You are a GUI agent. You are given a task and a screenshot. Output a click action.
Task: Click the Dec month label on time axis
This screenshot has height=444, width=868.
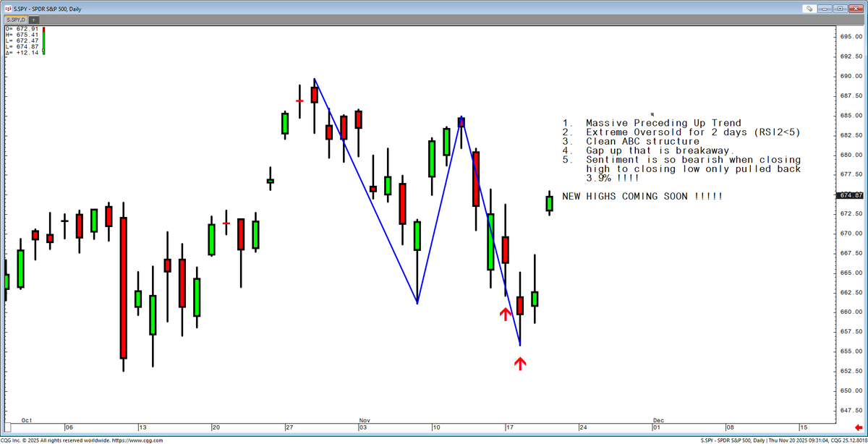pos(658,420)
